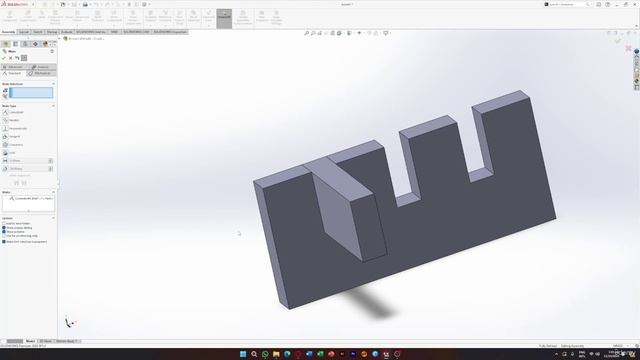Open Display Style in the heads-up toolbar
This screenshot has height=360, width=640.
[349, 33]
